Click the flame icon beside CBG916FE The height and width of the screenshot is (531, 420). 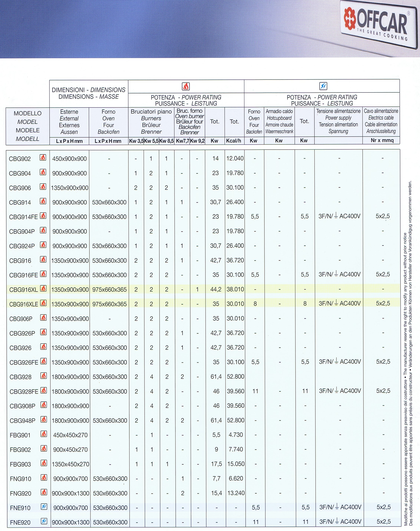pyautogui.click(x=43, y=274)
